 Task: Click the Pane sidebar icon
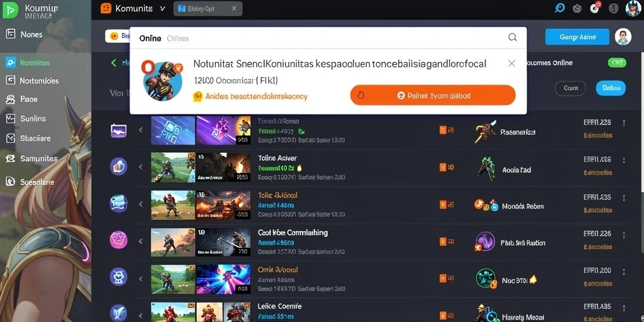pyautogui.click(x=11, y=99)
